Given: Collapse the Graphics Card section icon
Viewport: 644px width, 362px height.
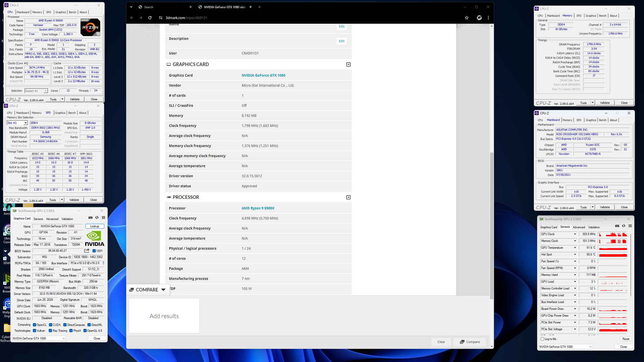Looking at the screenshot, I should (x=348, y=64).
